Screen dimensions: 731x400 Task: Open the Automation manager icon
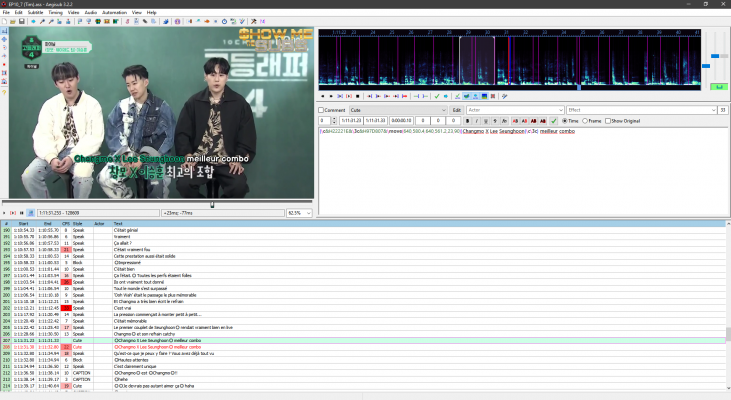click(166, 21)
